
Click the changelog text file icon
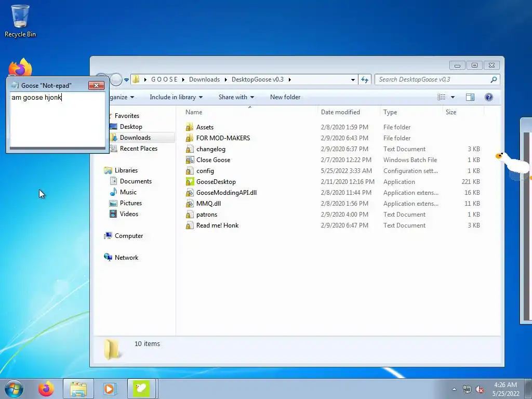[190, 149]
